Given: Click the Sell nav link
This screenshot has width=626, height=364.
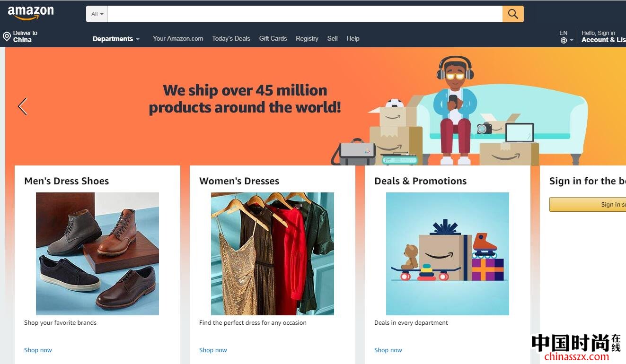Looking at the screenshot, I should [333, 39].
